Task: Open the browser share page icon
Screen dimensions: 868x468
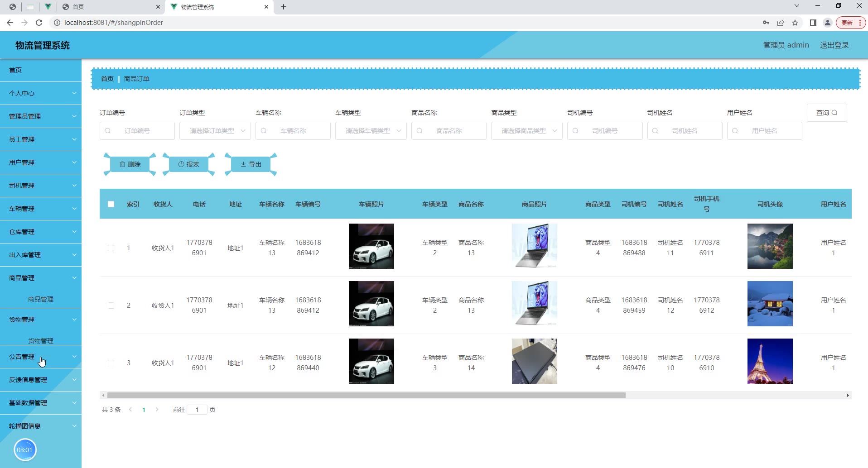Action: click(781, 23)
